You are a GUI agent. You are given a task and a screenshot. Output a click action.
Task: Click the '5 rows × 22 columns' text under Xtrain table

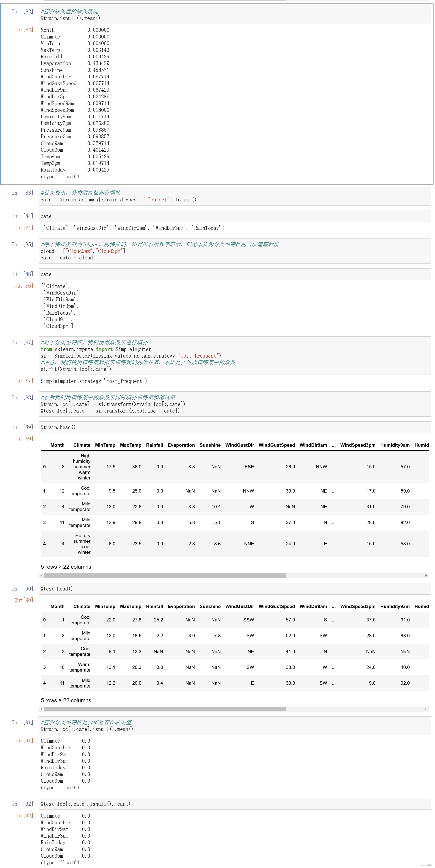click(66, 567)
